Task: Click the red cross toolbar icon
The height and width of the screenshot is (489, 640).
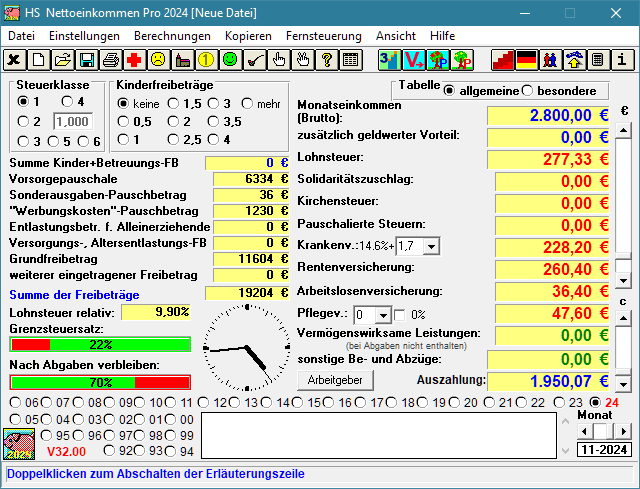Action: click(134, 60)
